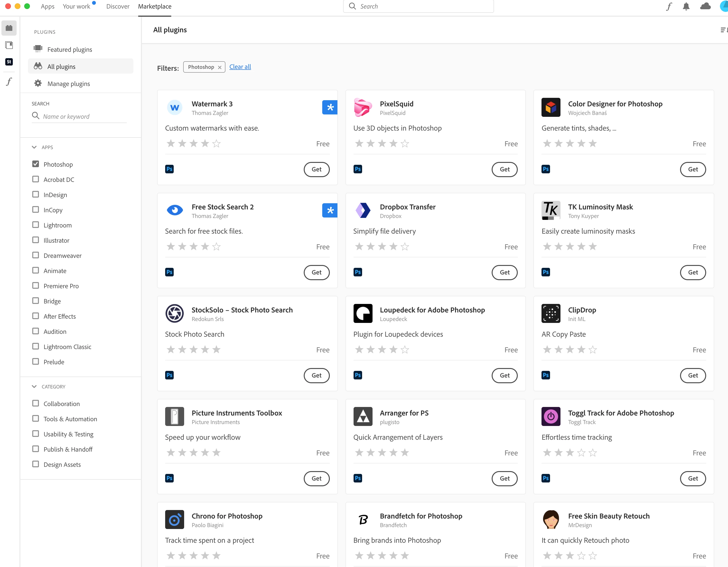The image size is (728, 567).
Task: Open Manage plugins in sidebar
Action: tap(68, 84)
